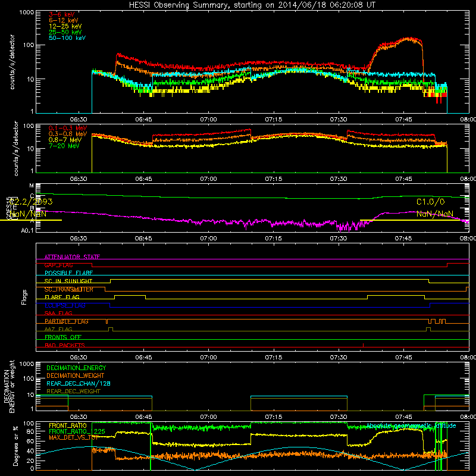Click the FRONT_RATIO legend label
The width and height of the screenshot is (476, 476).
coord(68,425)
